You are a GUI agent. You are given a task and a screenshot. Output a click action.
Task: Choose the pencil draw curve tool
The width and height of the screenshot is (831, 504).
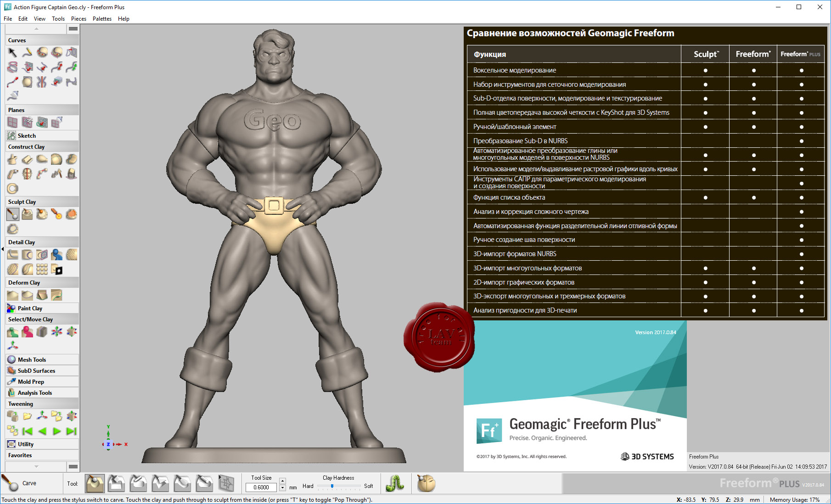(27, 53)
